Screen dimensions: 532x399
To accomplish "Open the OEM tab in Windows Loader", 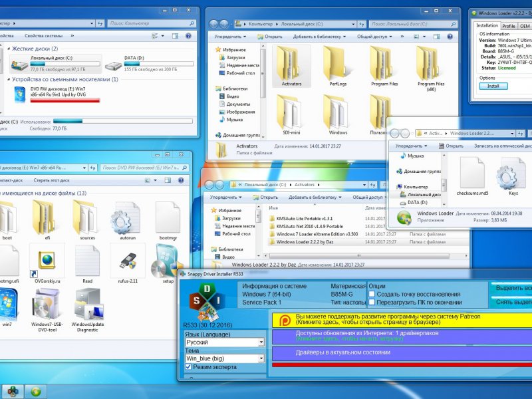I will [525, 26].
